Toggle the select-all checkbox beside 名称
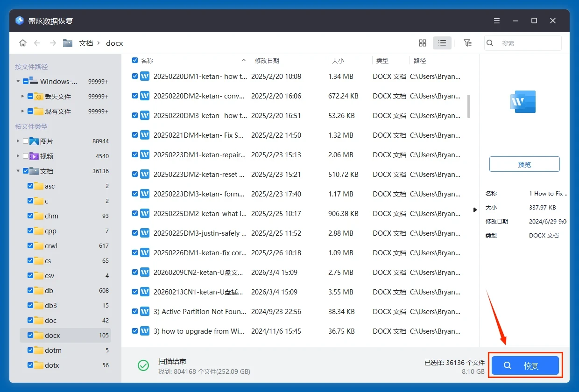Viewport: 579px width, 392px height. pyautogui.click(x=135, y=61)
